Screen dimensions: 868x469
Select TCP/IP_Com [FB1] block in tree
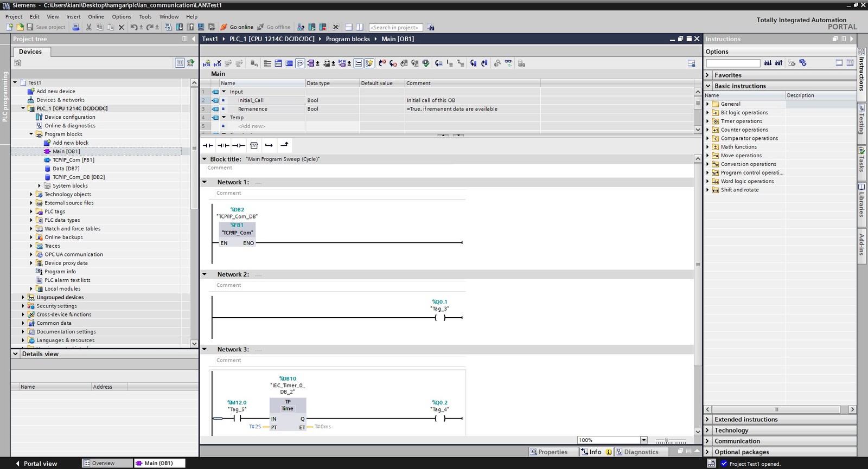pyautogui.click(x=73, y=160)
